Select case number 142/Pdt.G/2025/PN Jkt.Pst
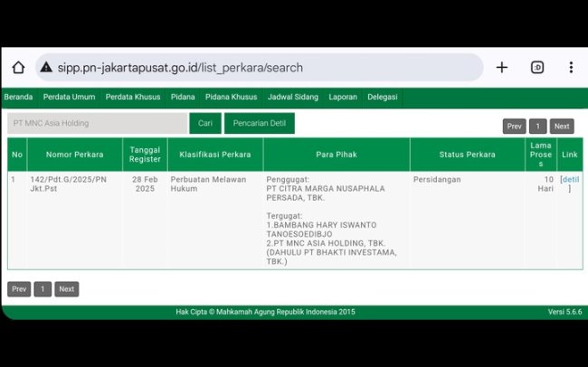Image resolution: width=588 pixels, height=367 pixels. click(68, 184)
